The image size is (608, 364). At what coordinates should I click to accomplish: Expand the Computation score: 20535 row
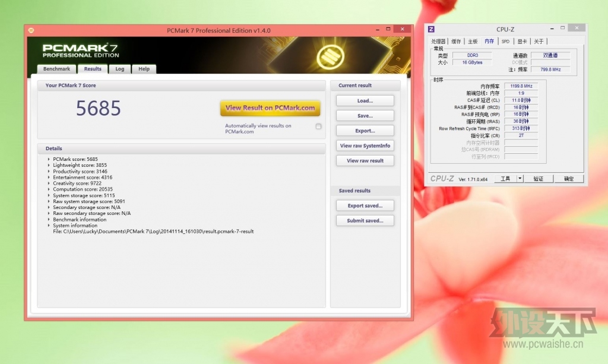49,189
